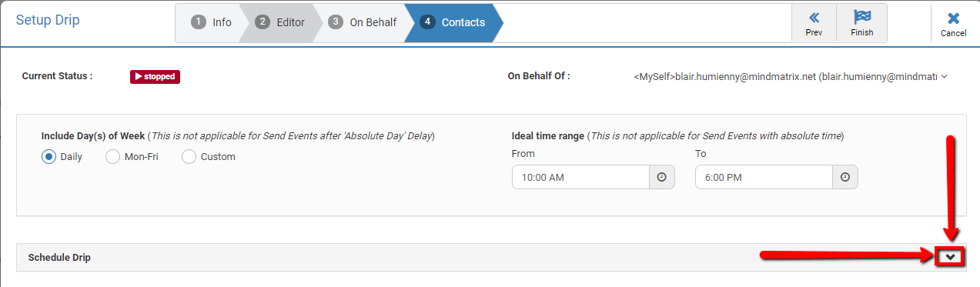Go to the Editor step tab
This screenshot has height=287, width=980.
(x=283, y=22)
